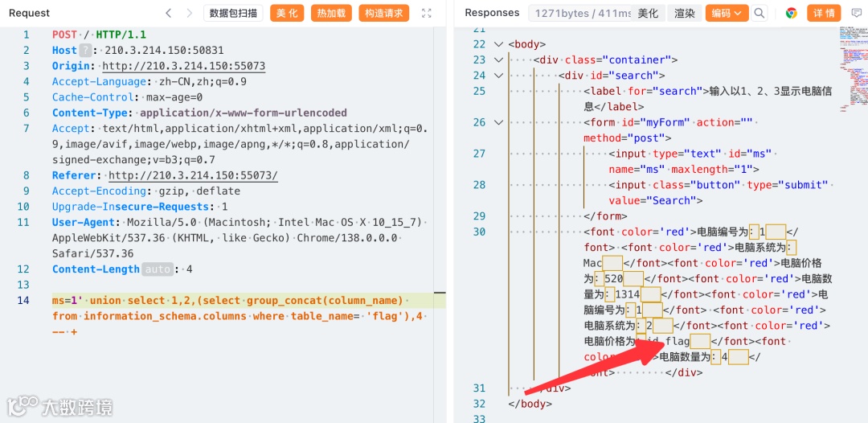Collapse the <body> fold arrow on line 22
Image resolution: width=868 pixels, height=423 pixels.
498,44
